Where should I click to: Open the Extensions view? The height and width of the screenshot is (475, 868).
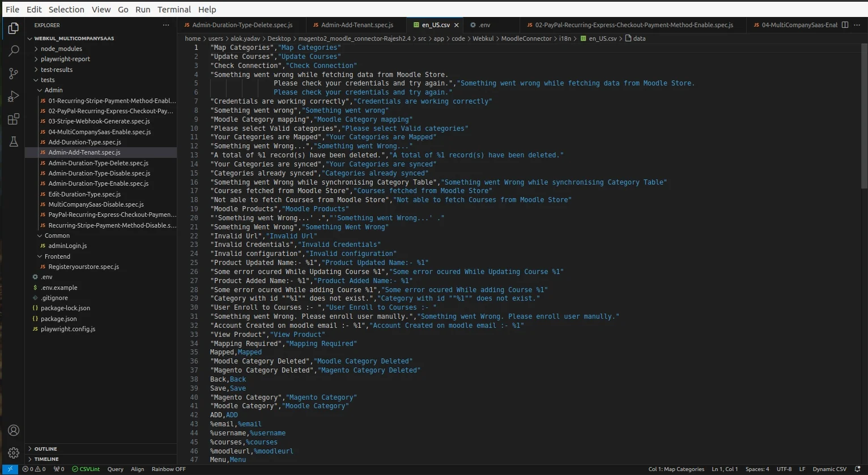pos(14,119)
